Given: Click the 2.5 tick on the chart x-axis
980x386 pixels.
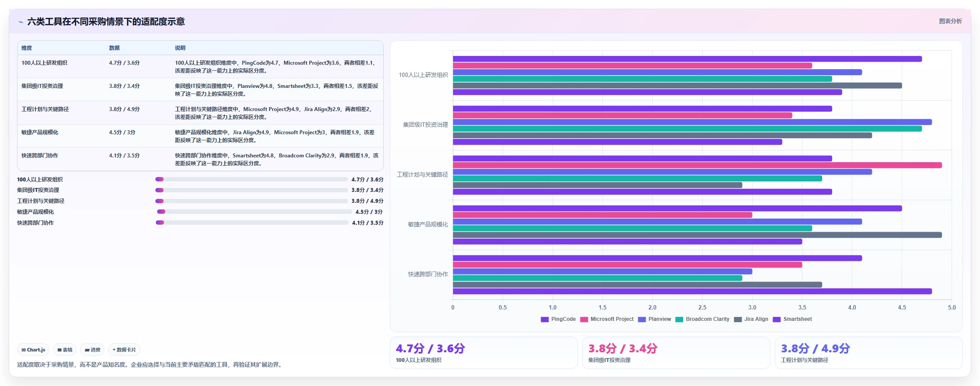Looking at the screenshot, I should pyautogui.click(x=702, y=308).
